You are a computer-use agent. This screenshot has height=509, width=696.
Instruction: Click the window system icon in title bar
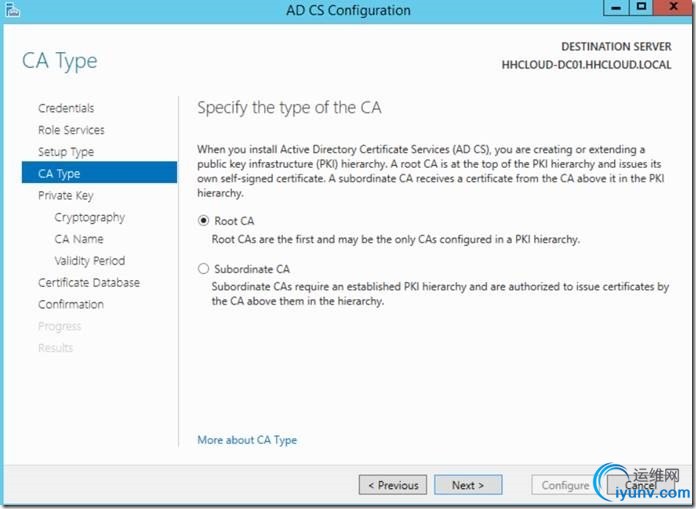[x=11, y=11]
